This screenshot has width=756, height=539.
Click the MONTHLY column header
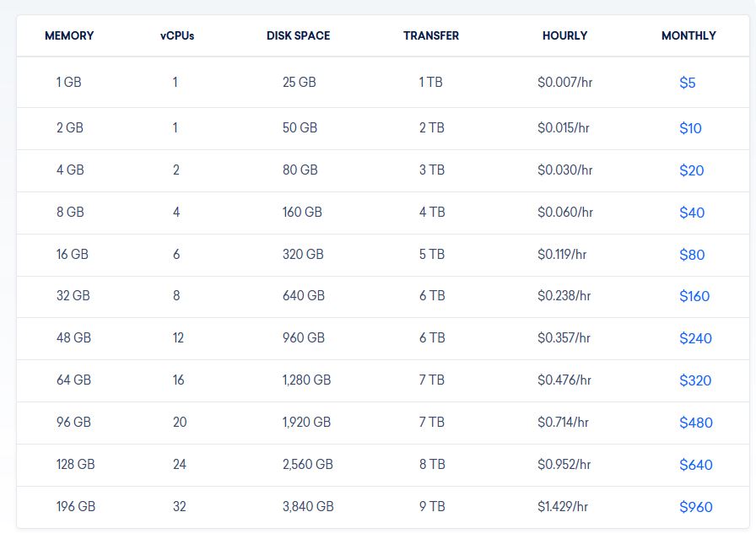click(688, 35)
